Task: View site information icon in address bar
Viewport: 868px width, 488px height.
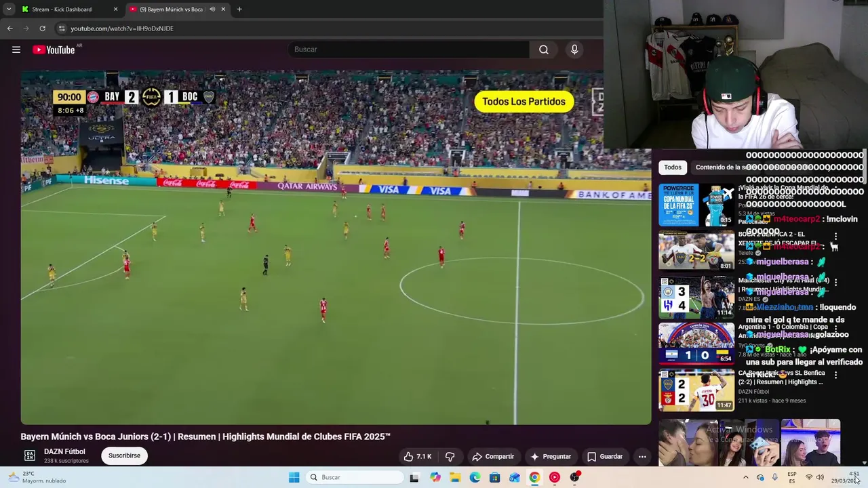Action: (x=62, y=28)
